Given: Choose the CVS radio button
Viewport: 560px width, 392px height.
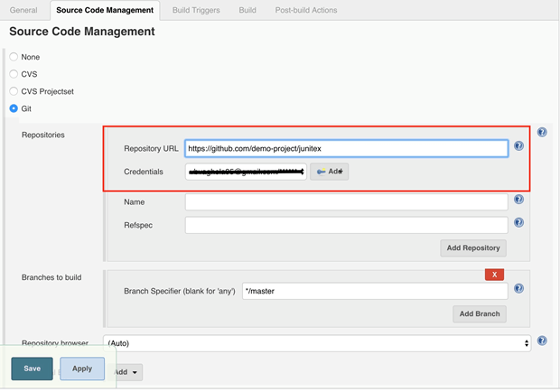Looking at the screenshot, I should (14, 74).
